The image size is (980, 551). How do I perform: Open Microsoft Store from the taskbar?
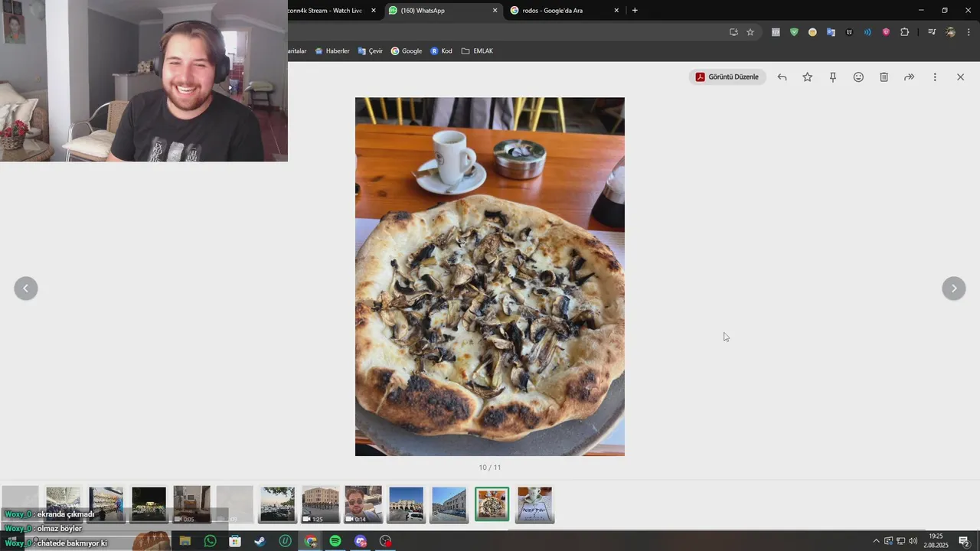point(235,541)
